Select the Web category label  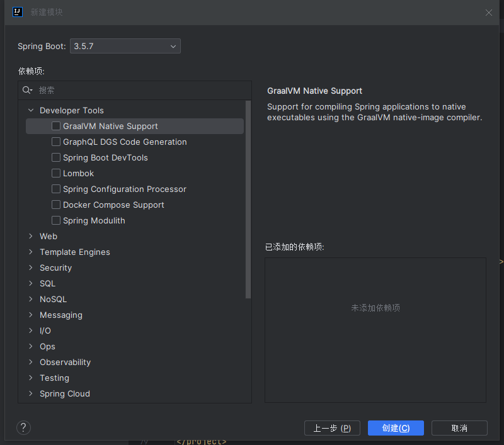coord(49,236)
